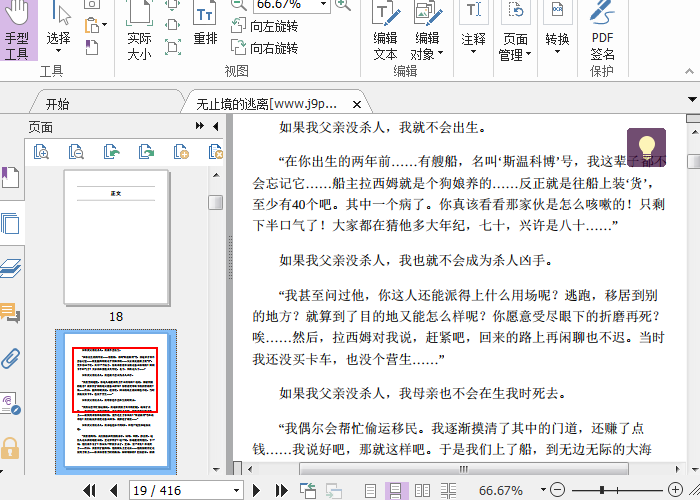This screenshot has width=700, height=500.
Task: Open the Edit Text (编辑文本) tool
Action: tap(385, 30)
